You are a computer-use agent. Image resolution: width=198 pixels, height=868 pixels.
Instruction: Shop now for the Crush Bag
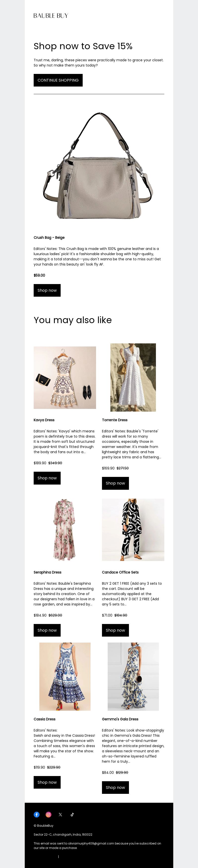point(47,290)
